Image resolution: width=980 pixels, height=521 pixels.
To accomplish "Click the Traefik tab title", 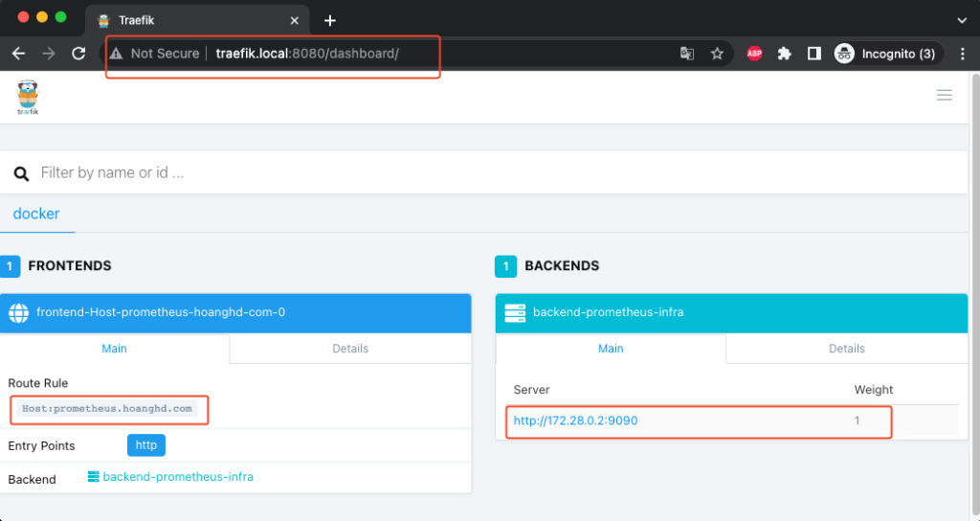I will coord(136,21).
